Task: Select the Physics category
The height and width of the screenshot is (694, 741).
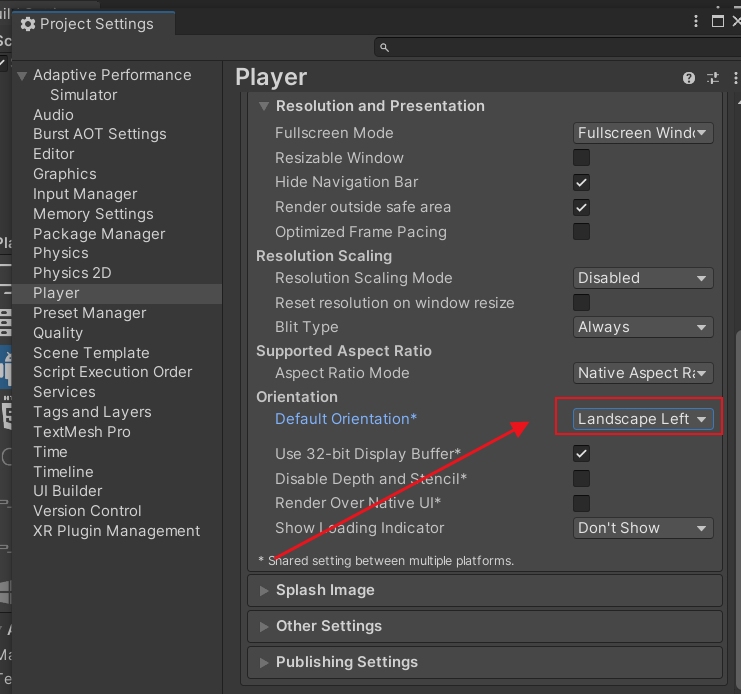Action: (x=61, y=253)
